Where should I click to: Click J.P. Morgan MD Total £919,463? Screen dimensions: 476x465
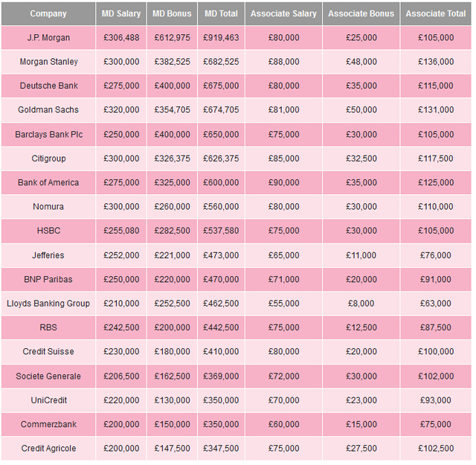point(221,38)
